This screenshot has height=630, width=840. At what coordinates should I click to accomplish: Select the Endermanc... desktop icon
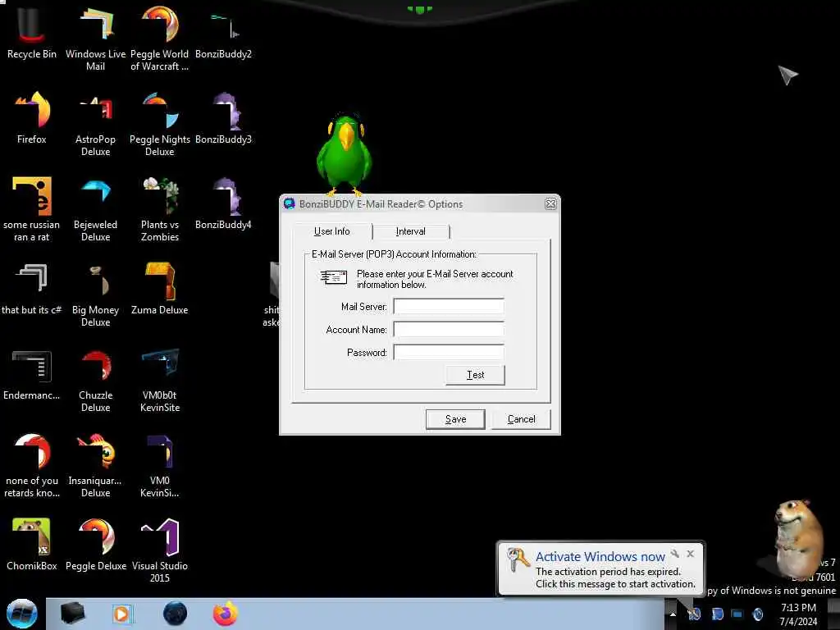(32, 374)
